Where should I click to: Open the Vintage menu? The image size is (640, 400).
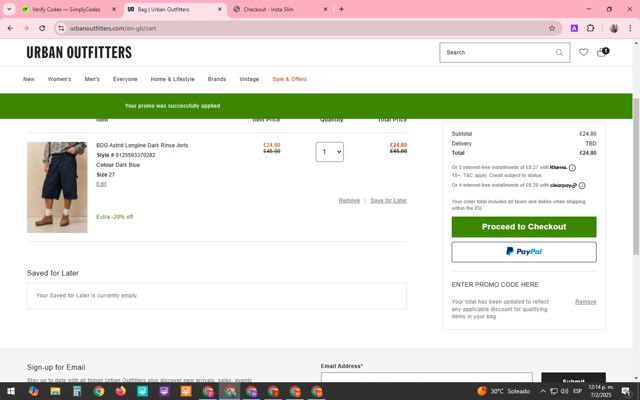click(x=249, y=79)
